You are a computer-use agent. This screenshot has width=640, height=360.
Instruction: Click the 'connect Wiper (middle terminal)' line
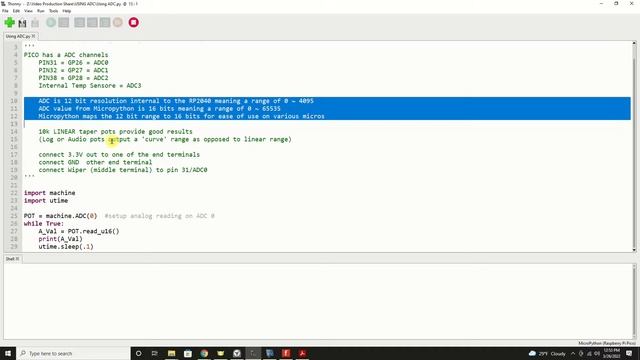coord(123,170)
